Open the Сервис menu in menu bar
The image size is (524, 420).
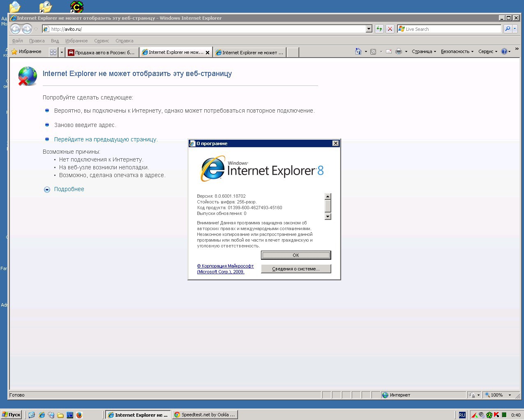tap(102, 41)
